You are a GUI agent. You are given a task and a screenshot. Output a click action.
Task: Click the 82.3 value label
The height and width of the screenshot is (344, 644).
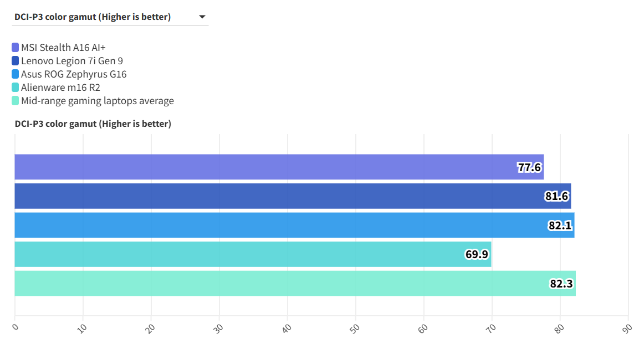tap(561, 284)
